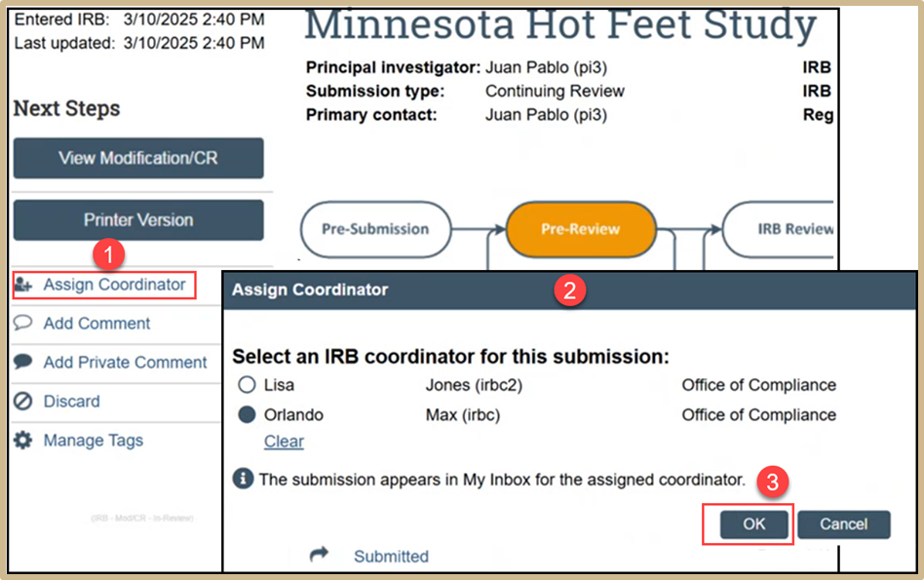The width and height of the screenshot is (924, 580).
Task: Open the Submitted history entry link
Action: pos(391,557)
